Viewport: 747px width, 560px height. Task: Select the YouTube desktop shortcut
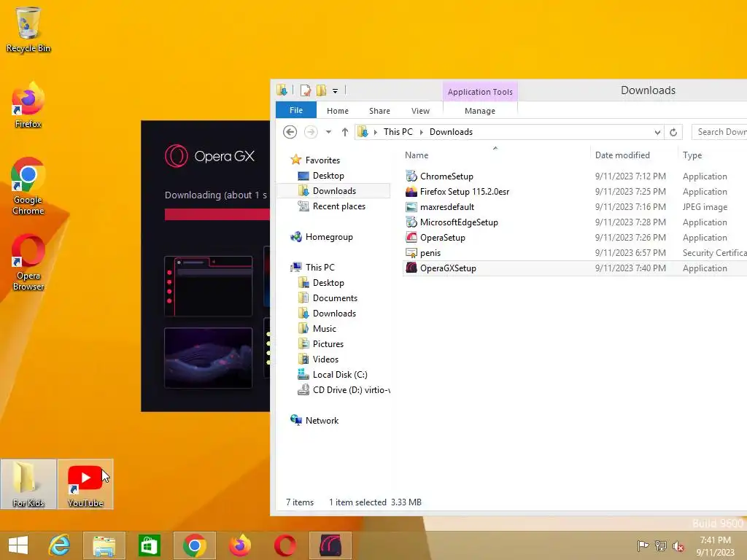85,484
